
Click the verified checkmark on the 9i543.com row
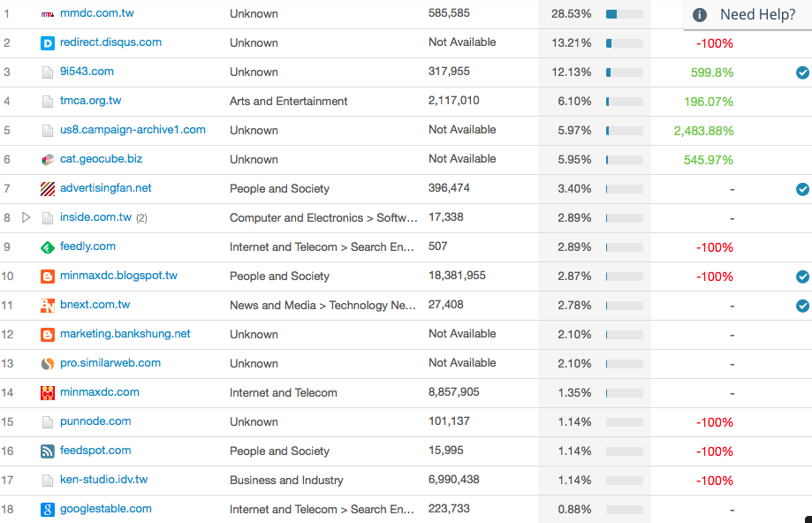[x=801, y=72]
